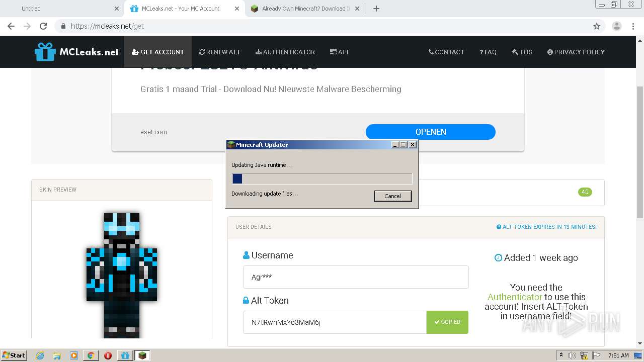Cancel the Minecraft Updater download

point(393,196)
